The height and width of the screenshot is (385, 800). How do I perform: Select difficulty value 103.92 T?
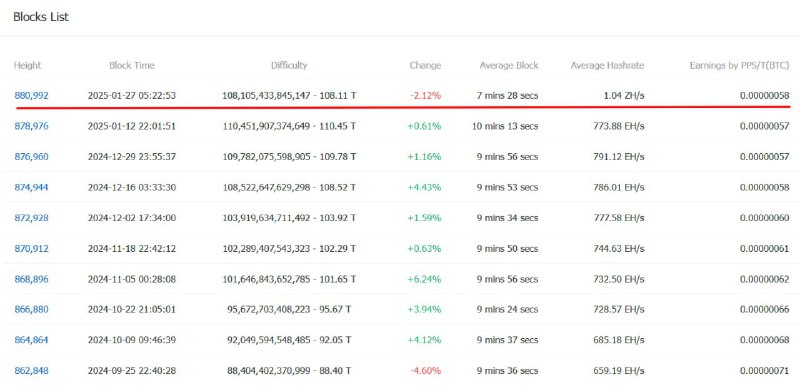(x=338, y=218)
